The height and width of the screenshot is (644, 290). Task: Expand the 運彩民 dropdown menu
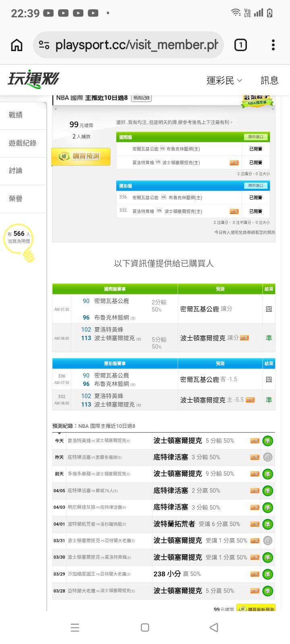tap(224, 80)
